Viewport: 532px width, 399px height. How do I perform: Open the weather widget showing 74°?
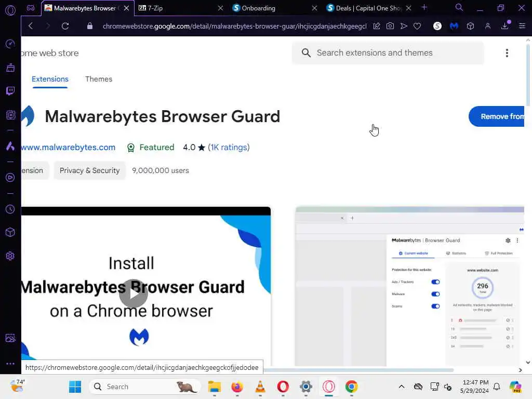[x=17, y=386]
